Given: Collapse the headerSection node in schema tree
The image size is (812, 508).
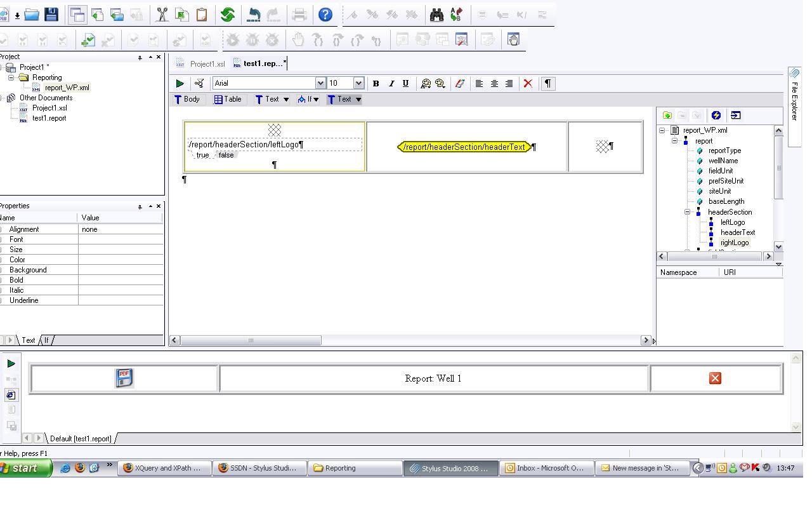Looking at the screenshot, I should (x=687, y=212).
